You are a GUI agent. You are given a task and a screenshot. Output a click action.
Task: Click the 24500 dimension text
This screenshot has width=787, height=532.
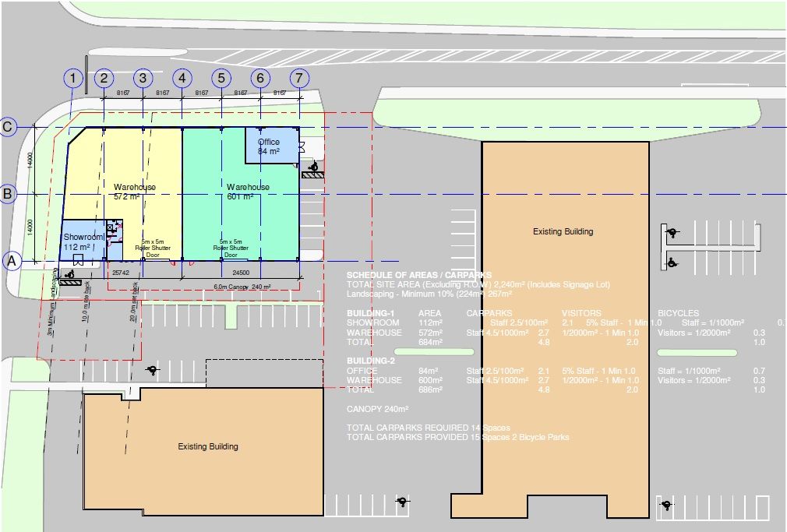tap(241, 273)
